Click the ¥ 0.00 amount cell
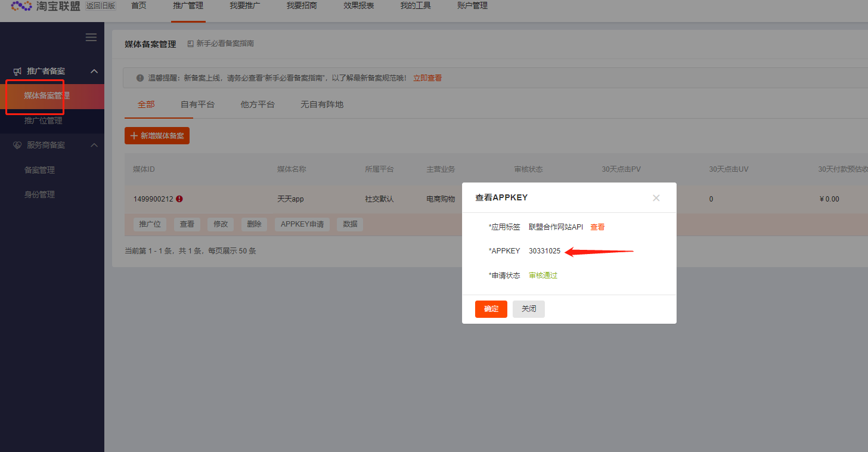This screenshot has width=868, height=452. (829, 199)
